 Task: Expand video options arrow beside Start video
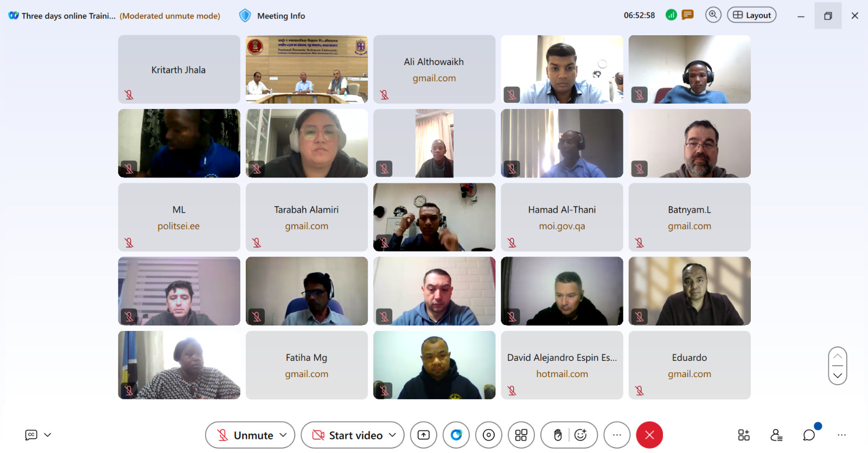392,435
